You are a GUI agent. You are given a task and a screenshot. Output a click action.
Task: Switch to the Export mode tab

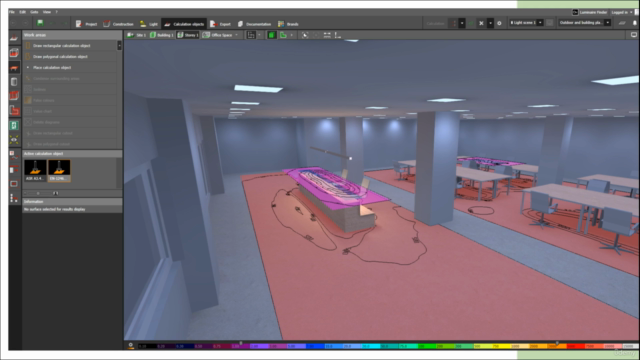pyautogui.click(x=220, y=24)
